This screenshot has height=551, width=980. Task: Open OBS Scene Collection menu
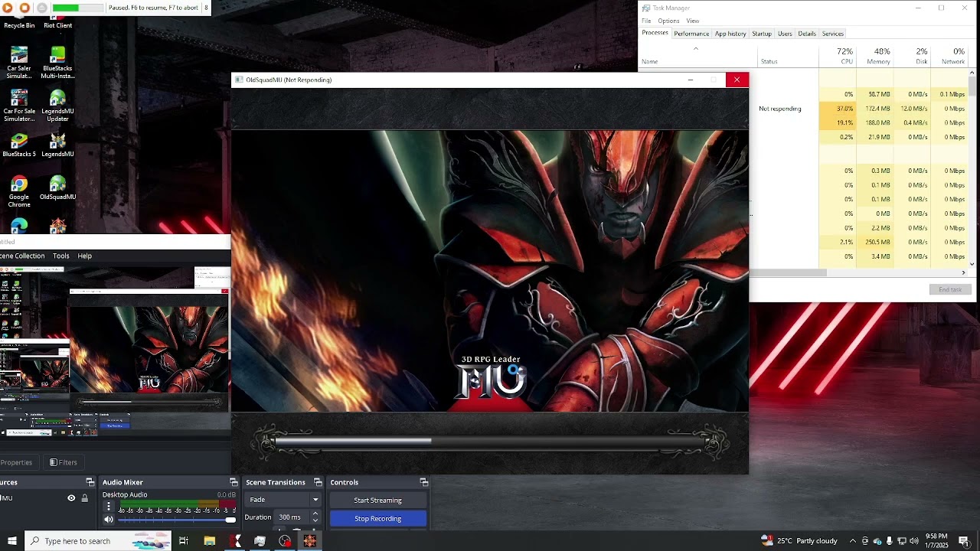click(x=22, y=256)
